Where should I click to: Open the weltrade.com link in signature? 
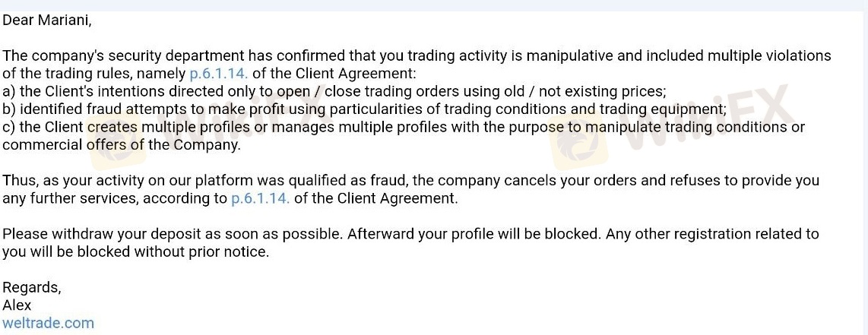(48, 323)
